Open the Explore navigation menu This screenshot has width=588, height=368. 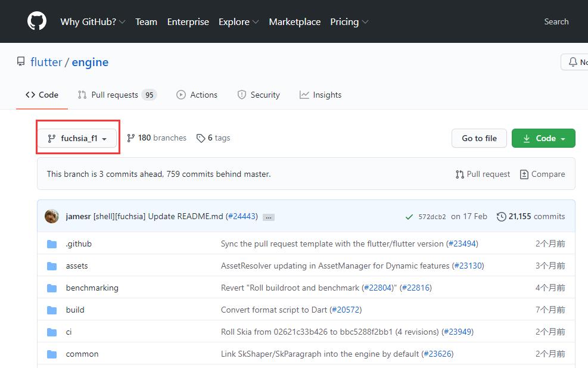point(238,22)
